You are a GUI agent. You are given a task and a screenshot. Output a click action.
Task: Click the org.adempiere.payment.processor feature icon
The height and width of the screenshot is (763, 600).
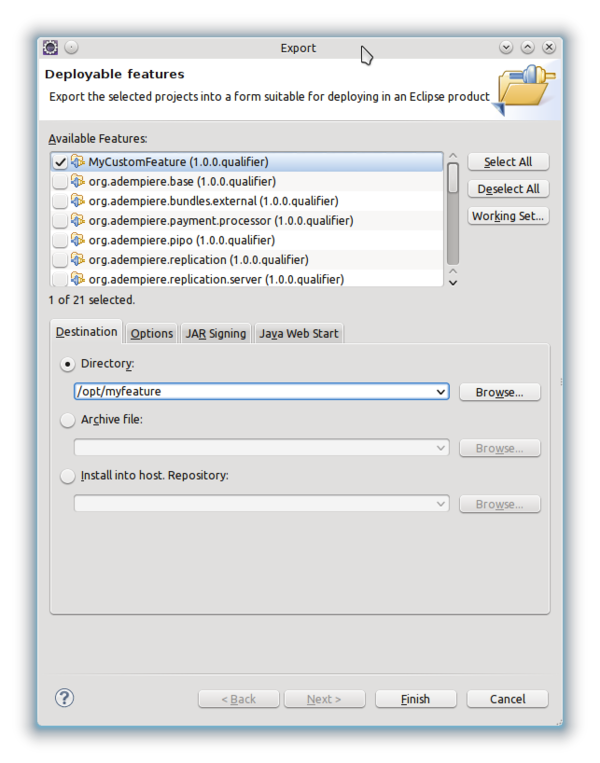pyautogui.click(x=78, y=220)
